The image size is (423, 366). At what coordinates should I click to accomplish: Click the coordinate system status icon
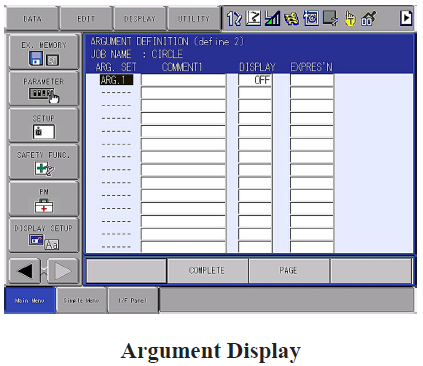(253, 18)
